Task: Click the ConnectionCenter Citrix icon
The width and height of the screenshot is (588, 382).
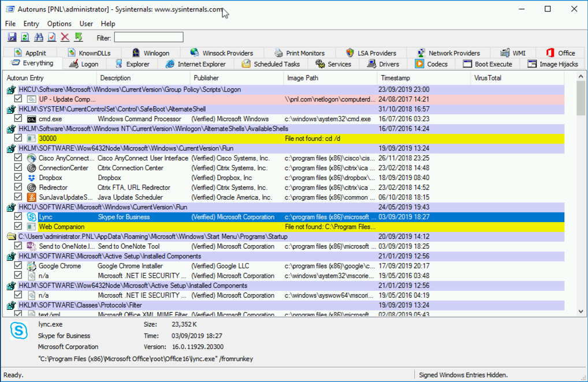Action: pos(32,168)
